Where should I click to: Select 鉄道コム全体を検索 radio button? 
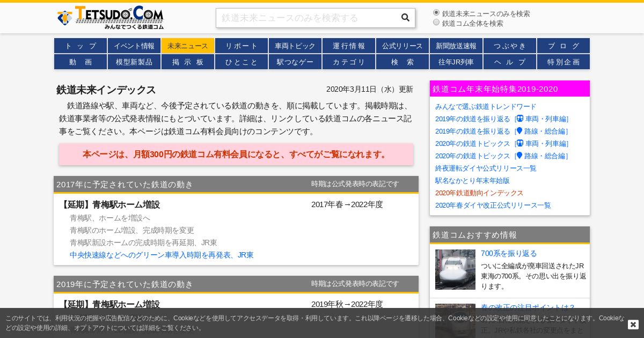pyautogui.click(x=436, y=22)
